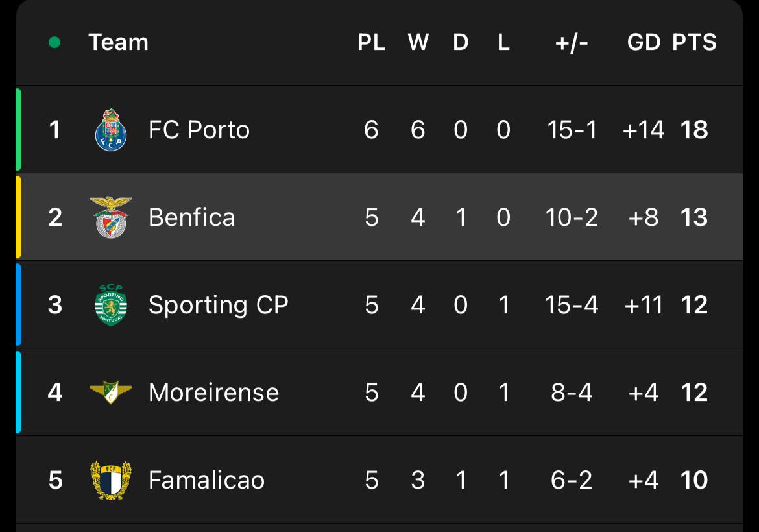Click the PL column header
The width and height of the screenshot is (759, 532).
(x=371, y=43)
